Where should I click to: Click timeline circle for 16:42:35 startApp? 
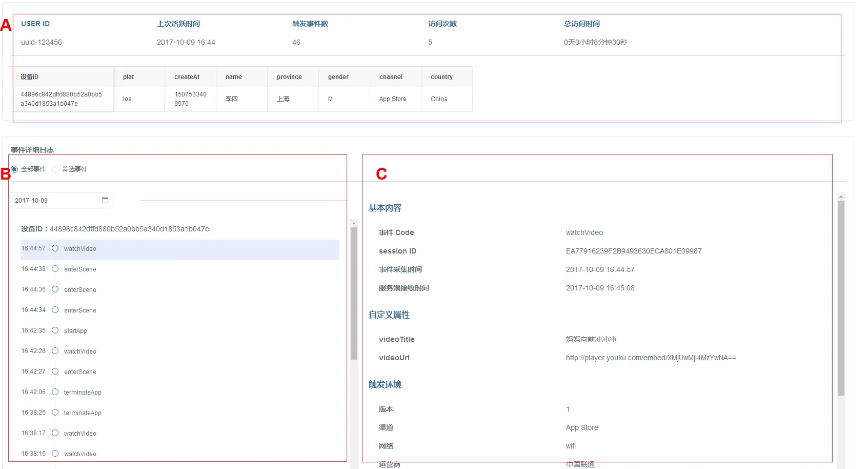(55, 330)
